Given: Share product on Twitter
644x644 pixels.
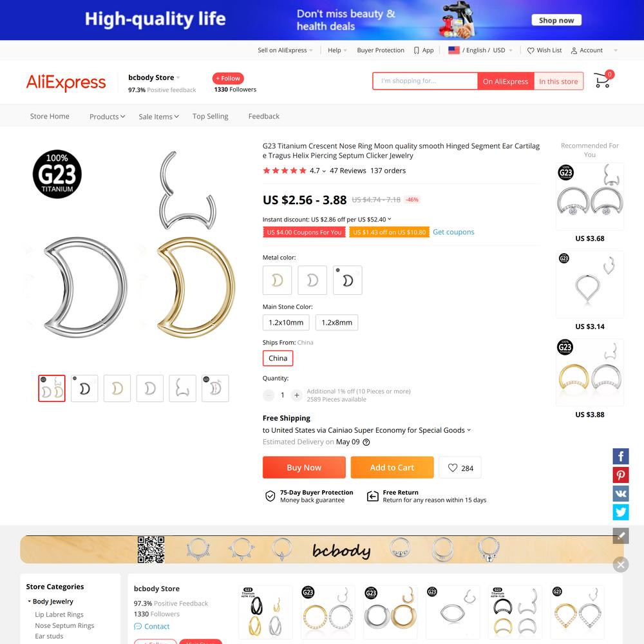Looking at the screenshot, I should [621, 512].
